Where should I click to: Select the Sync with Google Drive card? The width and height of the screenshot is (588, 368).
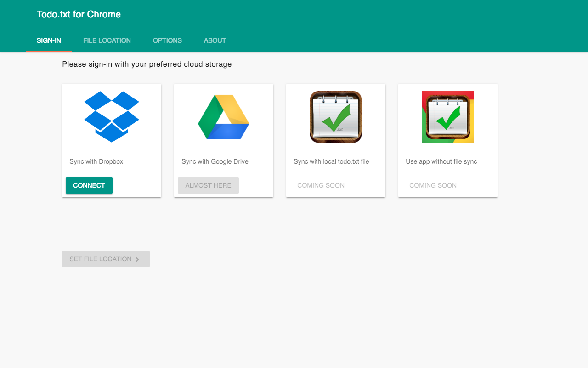(x=223, y=140)
